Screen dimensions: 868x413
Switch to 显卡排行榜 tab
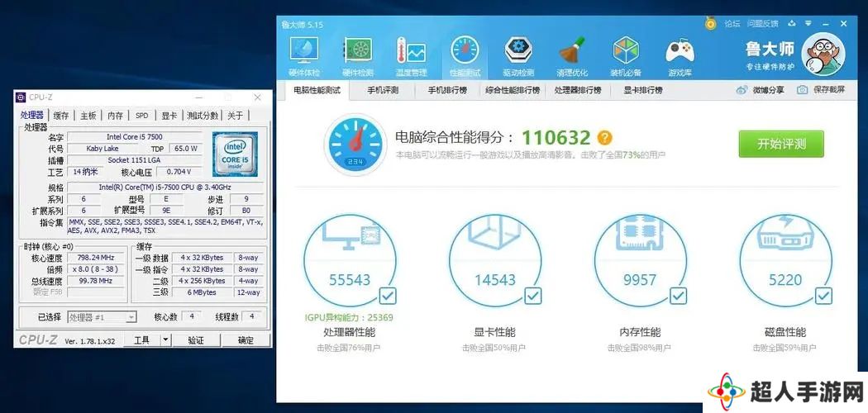pos(643,90)
